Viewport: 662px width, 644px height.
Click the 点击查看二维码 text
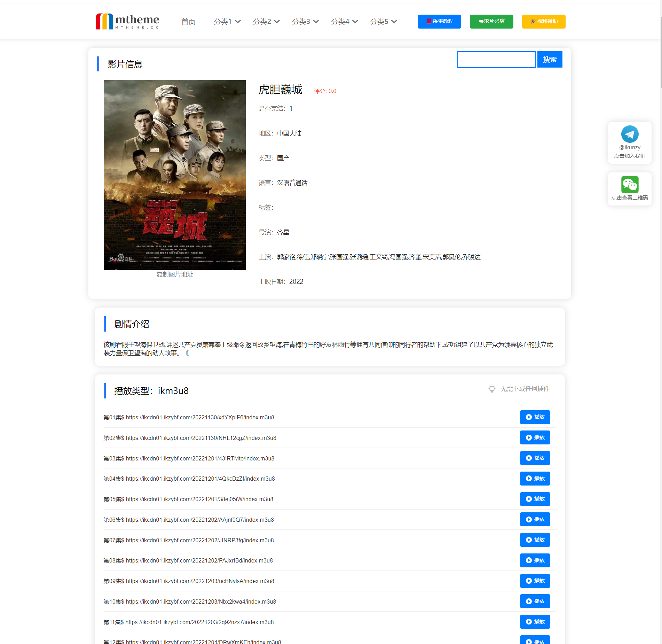click(630, 198)
